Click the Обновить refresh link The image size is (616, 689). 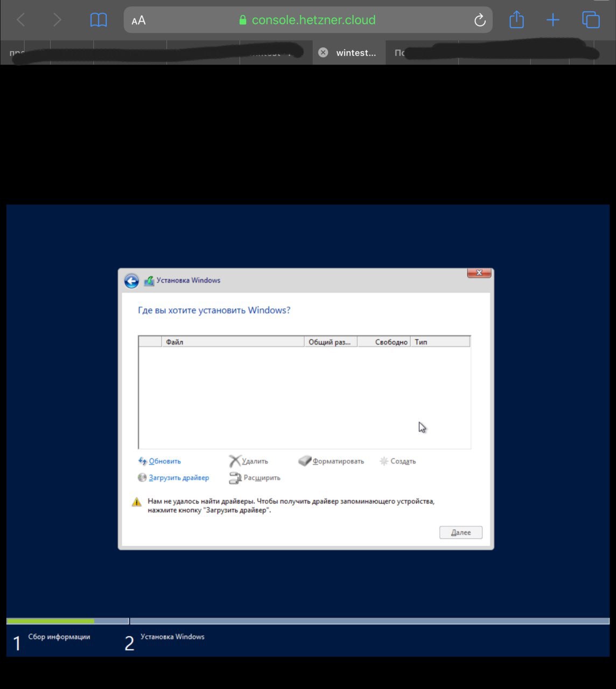[165, 461]
